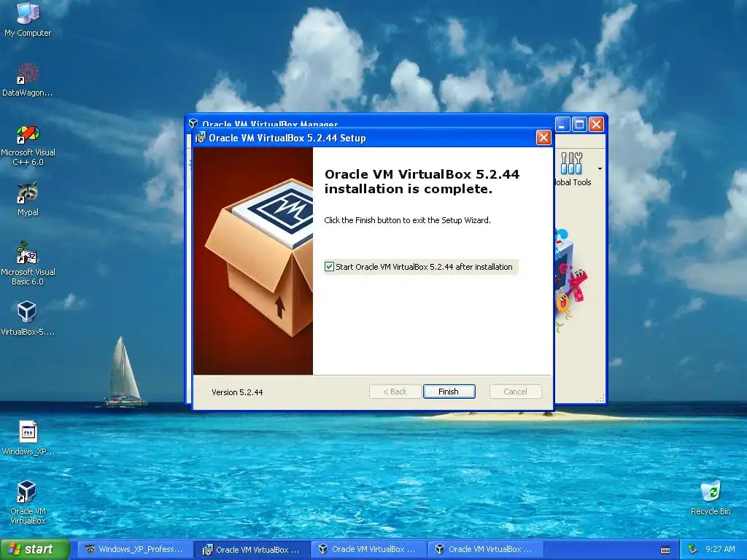The height and width of the screenshot is (560, 747).
Task: Select the Mypal raccoon browser icon
Action: point(28,199)
